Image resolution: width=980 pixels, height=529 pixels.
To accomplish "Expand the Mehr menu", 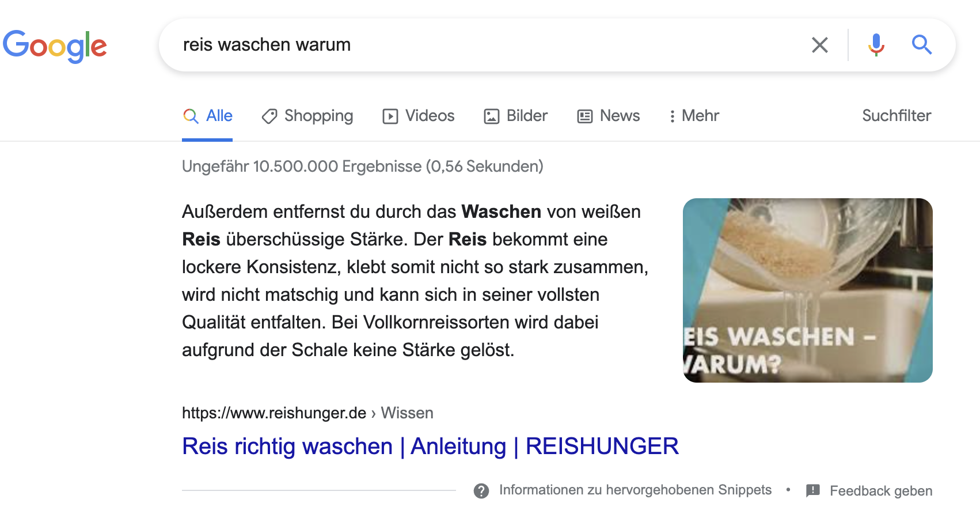I will [x=694, y=116].
